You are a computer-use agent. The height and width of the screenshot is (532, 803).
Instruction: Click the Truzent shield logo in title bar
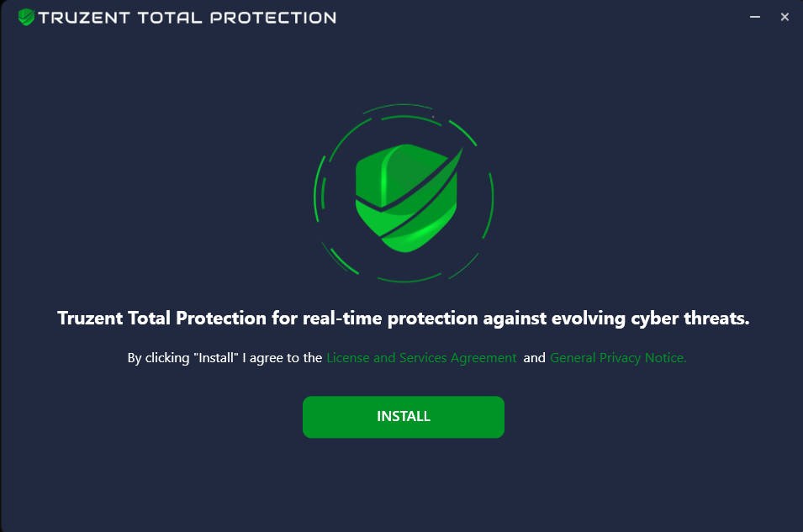click(26, 17)
